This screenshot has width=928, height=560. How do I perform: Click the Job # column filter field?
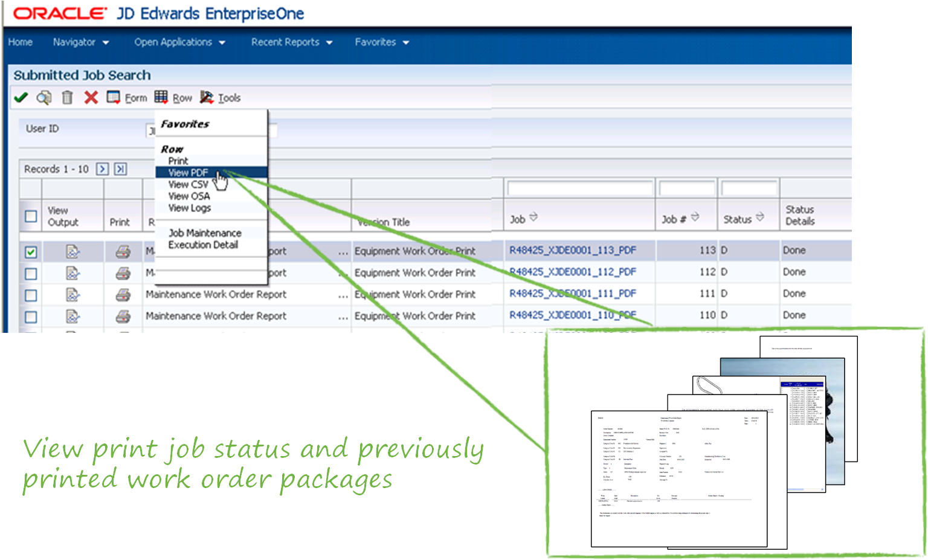click(x=687, y=188)
